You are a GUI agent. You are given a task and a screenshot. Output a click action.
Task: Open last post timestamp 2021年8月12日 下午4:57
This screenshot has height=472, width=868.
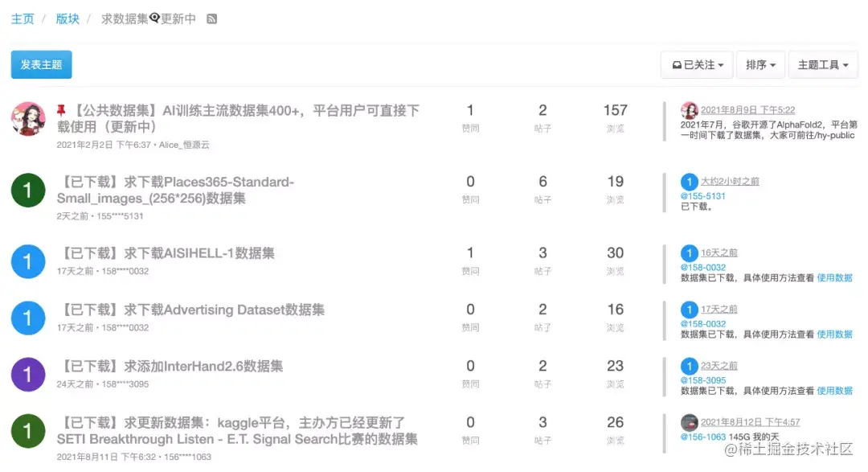751,422
